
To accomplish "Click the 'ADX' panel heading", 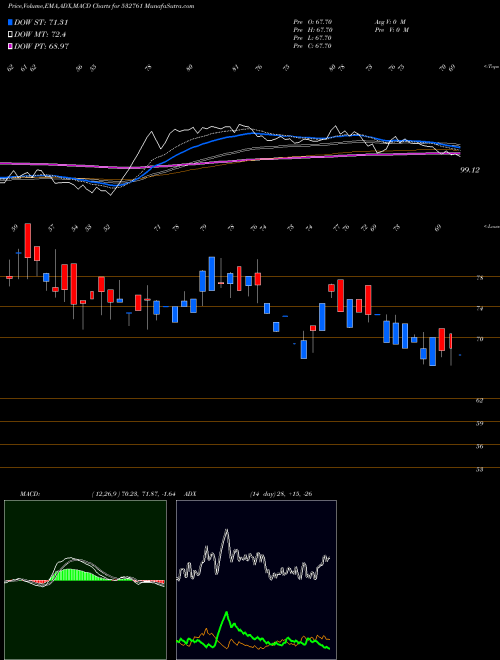I will point(189,494).
